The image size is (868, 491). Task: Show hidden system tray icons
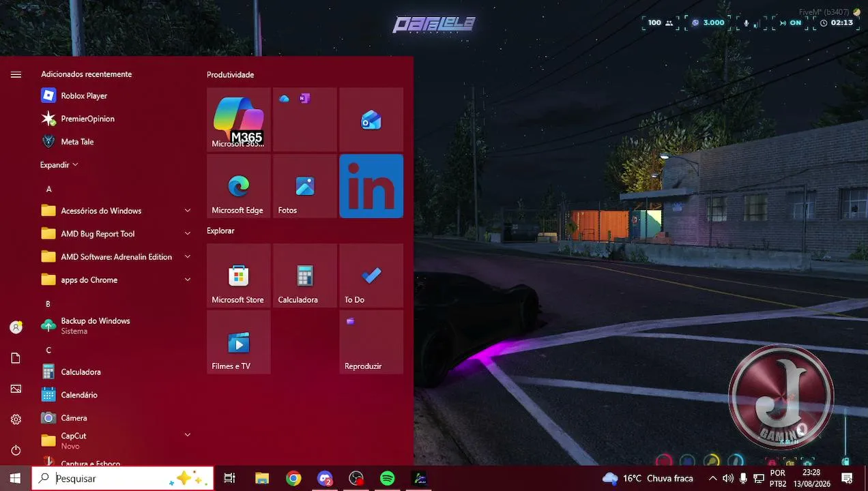(713, 479)
